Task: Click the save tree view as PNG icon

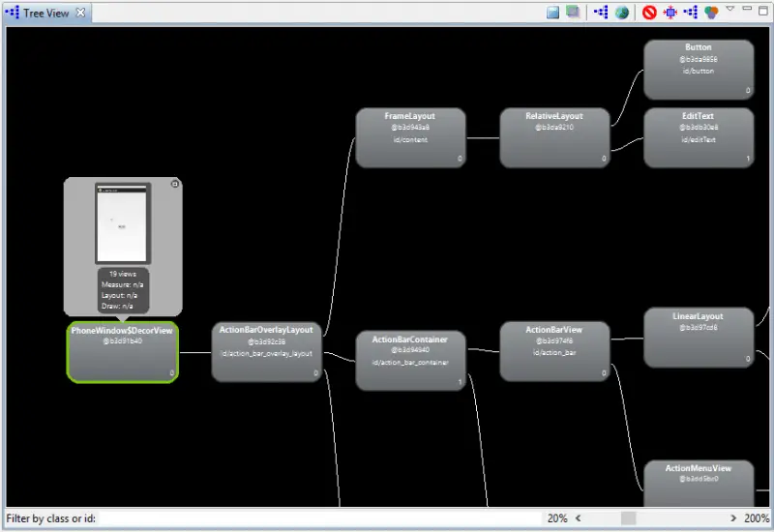Action: pos(553,13)
